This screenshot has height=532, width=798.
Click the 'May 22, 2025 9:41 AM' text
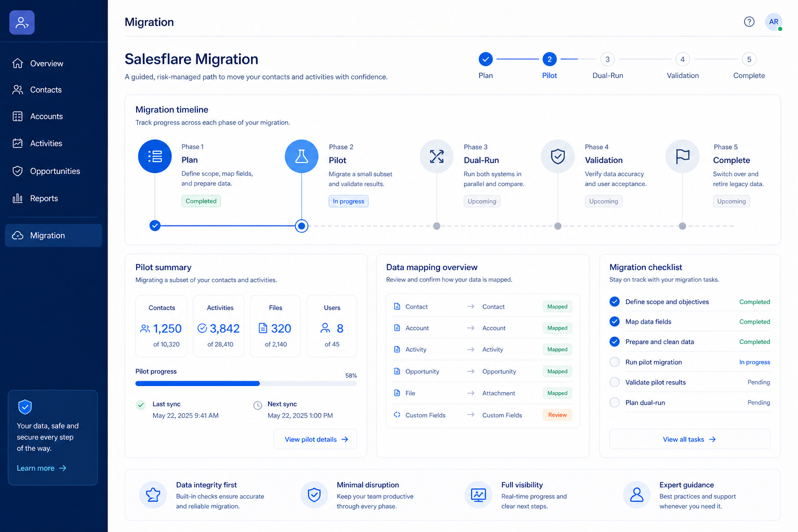[185, 416]
